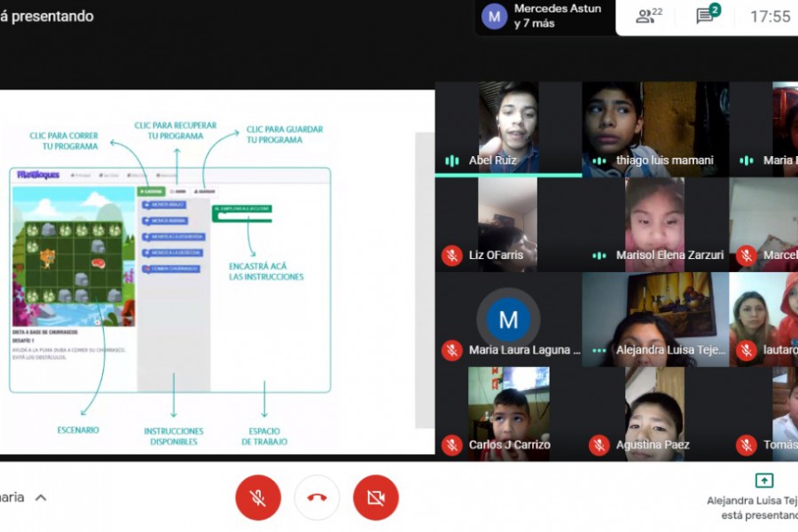
Task: Click the muted mic icon on Marcel's tile
Action: pos(746,255)
